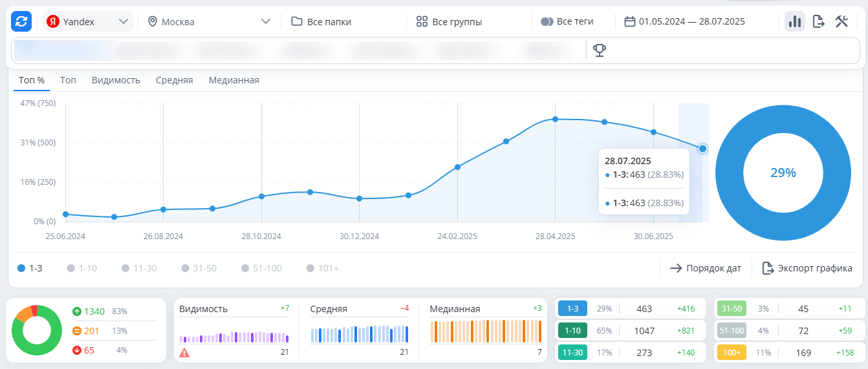This screenshot has width=868, height=369.
Task: Click the blue refresh sync icon
Action: click(21, 21)
